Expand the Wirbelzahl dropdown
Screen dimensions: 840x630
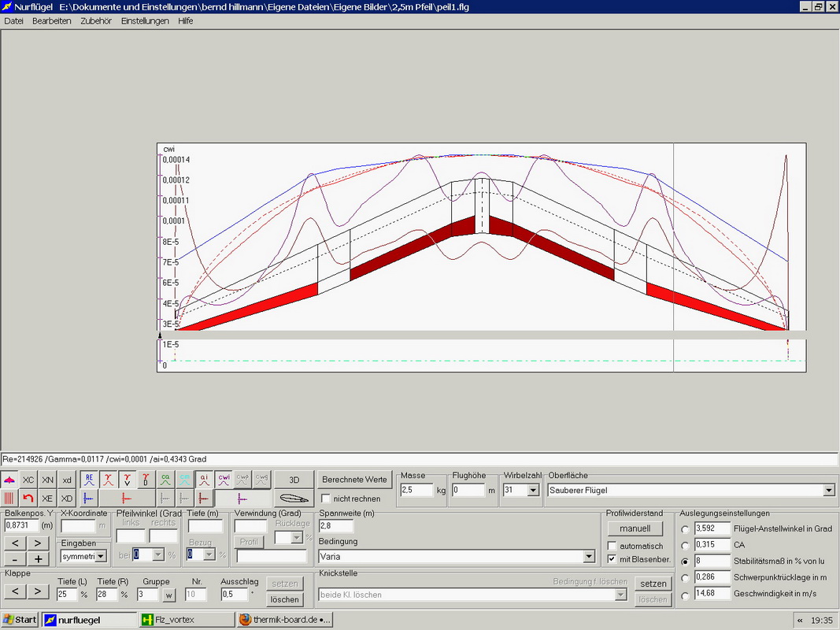coord(533,490)
